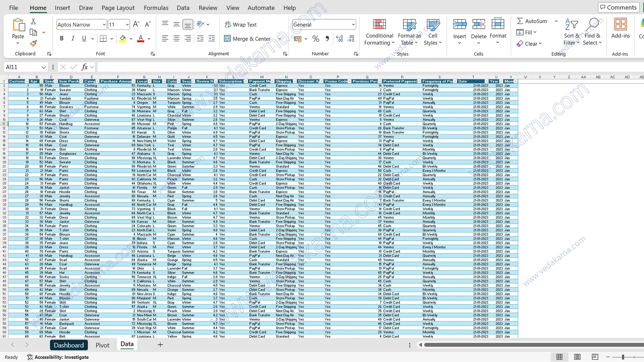The height and width of the screenshot is (362, 644).
Task: Open the Age column filter dropdown
Action: pyautogui.click(x=41, y=81)
